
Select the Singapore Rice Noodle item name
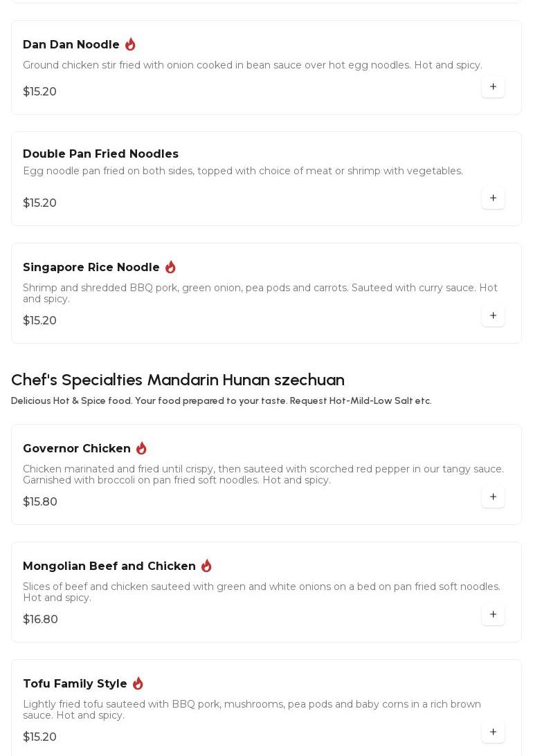pyautogui.click(x=91, y=268)
